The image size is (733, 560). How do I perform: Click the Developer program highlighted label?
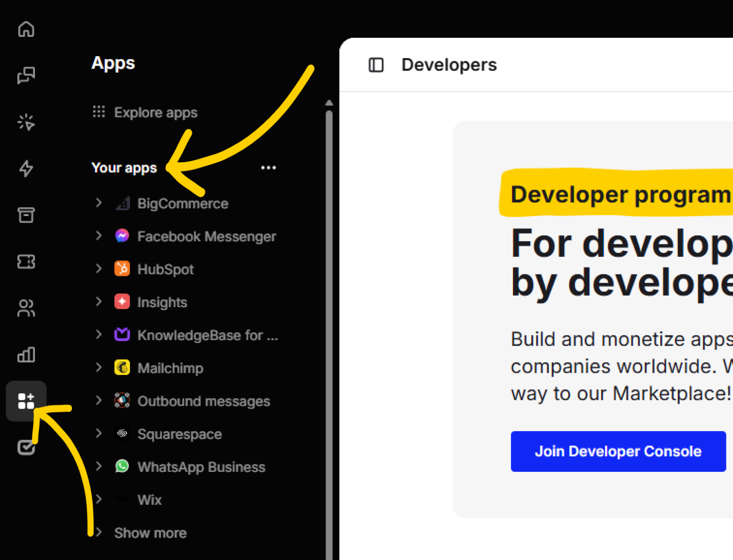(620, 194)
